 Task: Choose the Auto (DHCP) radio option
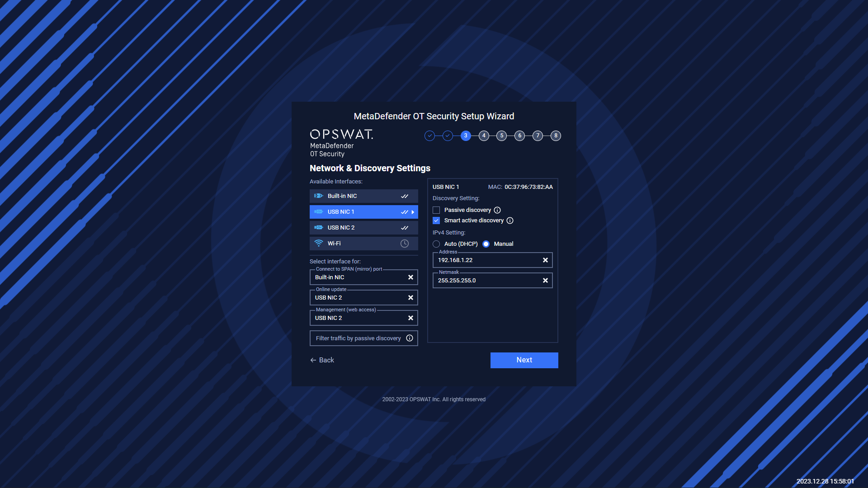point(436,244)
